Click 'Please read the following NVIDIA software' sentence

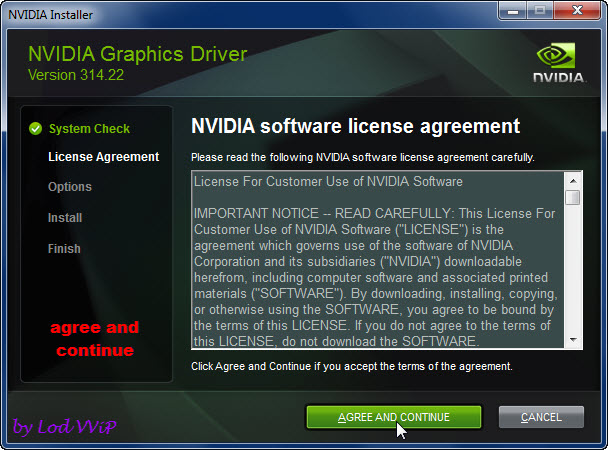(363, 157)
